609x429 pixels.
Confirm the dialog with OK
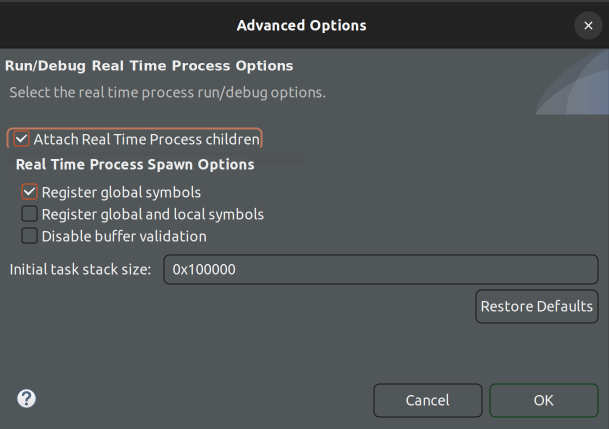click(543, 400)
